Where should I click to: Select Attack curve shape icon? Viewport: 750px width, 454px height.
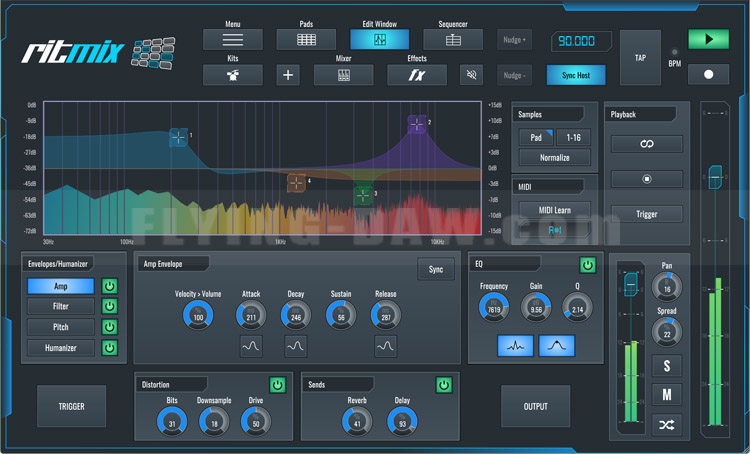click(251, 346)
